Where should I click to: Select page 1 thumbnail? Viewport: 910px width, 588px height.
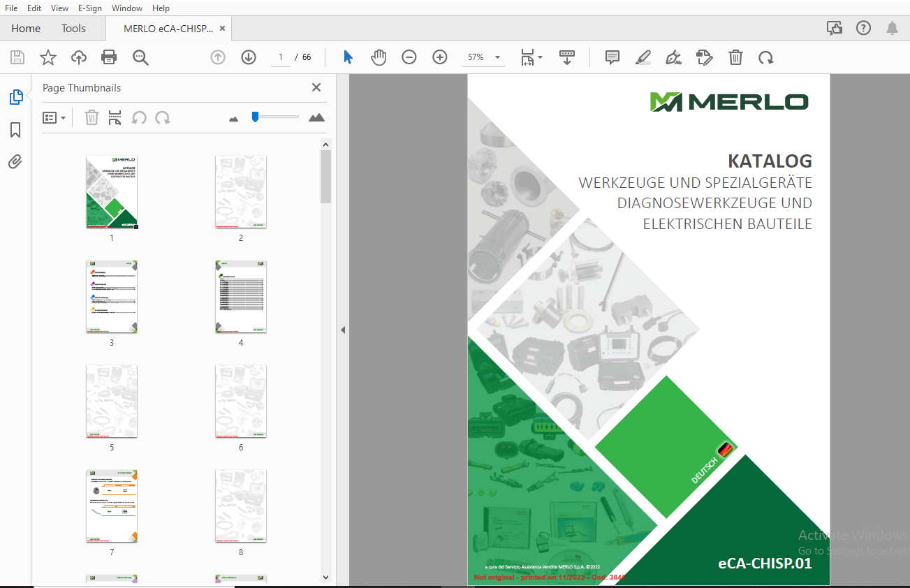pyautogui.click(x=112, y=192)
